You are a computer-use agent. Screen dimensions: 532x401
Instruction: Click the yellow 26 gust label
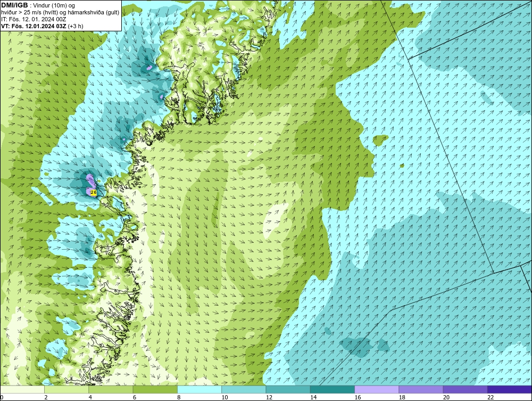click(94, 193)
